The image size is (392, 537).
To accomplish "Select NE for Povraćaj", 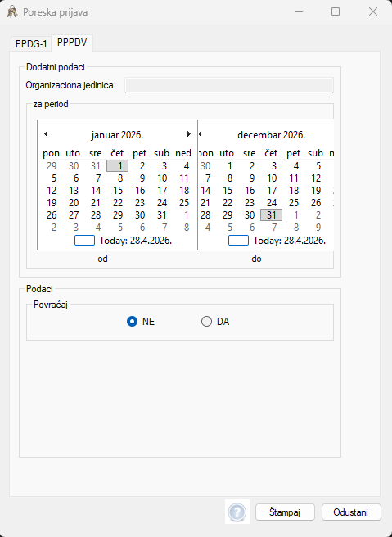I will pyautogui.click(x=132, y=322).
